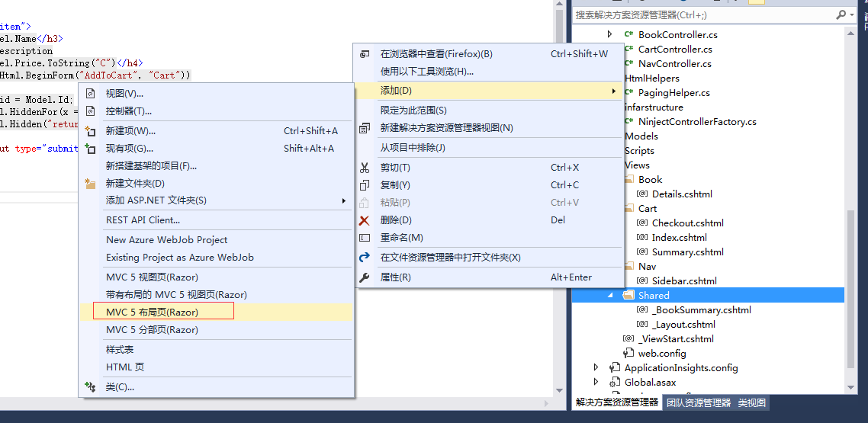Image resolution: width=868 pixels, height=423 pixels.
Task: Click the Shared folder icon
Action: tap(628, 295)
